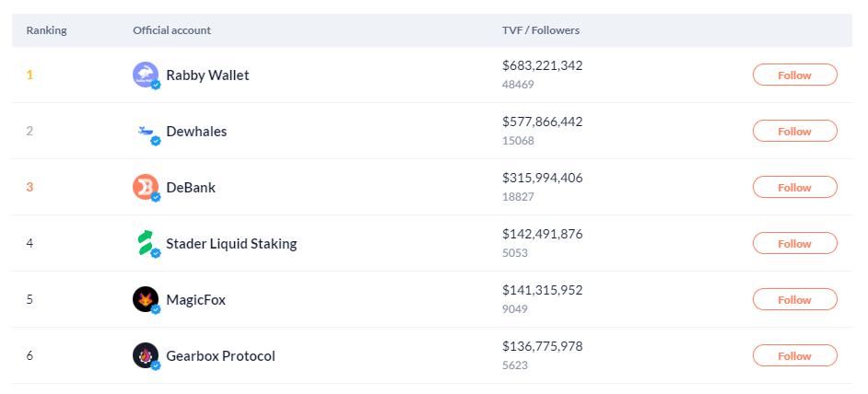Screen dimensions: 868x394
Task: Click the TVF / Followers column header
Action: (x=540, y=30)
